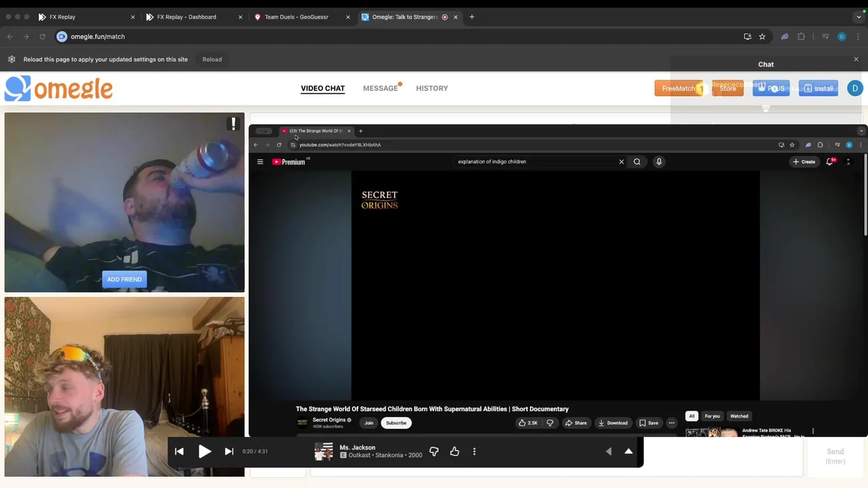Open browser extensions puzzle icon

pos(801,37)
